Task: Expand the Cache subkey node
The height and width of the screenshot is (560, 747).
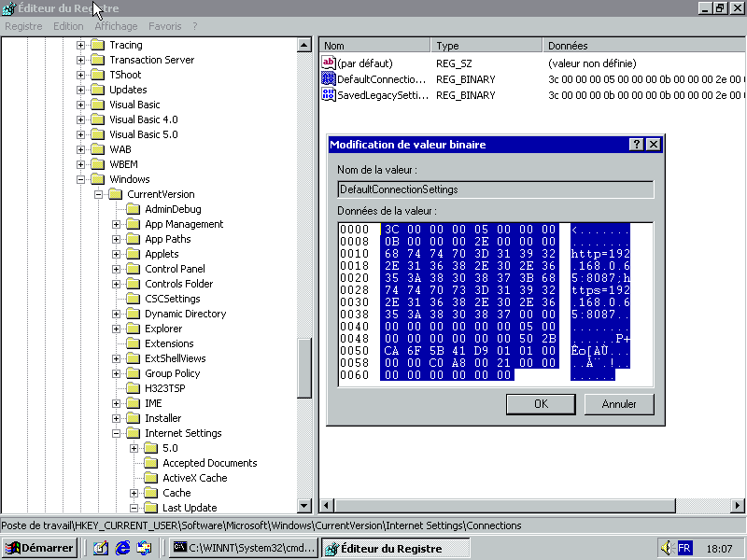Action: point(134,493)
